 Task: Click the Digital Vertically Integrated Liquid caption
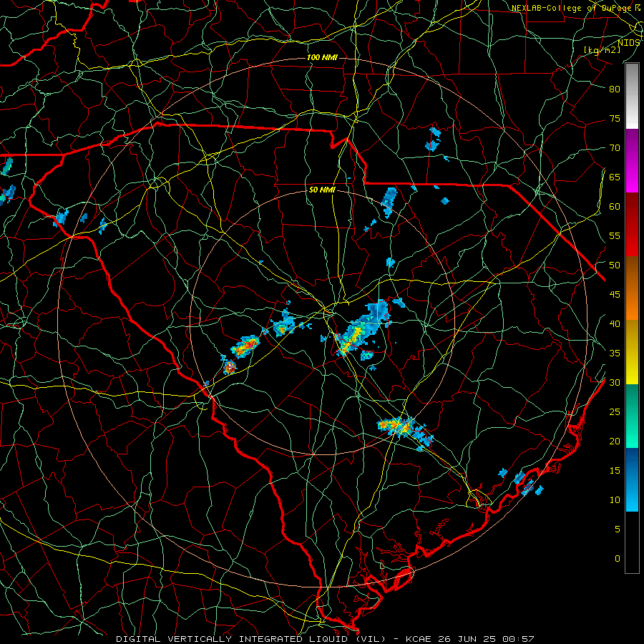tap(250, 639)
